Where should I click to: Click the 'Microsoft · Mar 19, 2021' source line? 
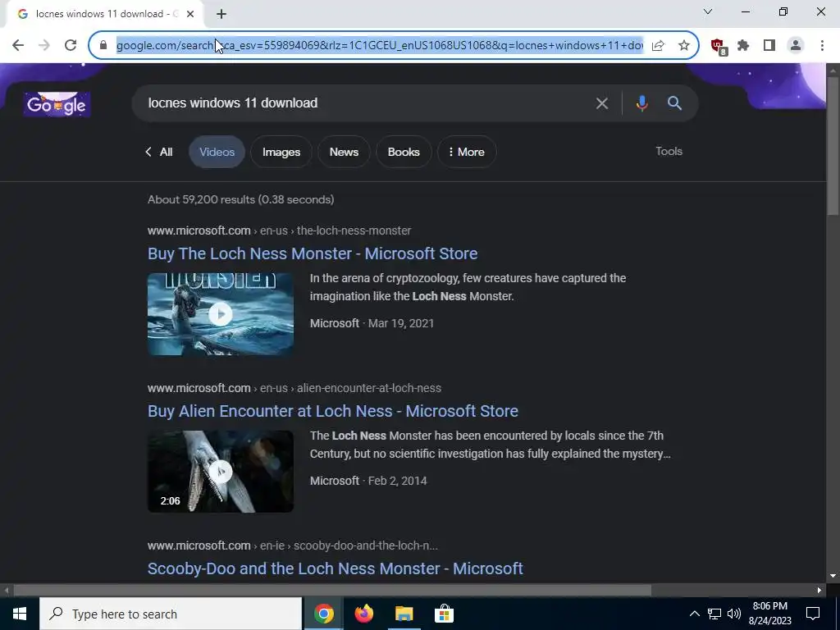tap(372, 323)
